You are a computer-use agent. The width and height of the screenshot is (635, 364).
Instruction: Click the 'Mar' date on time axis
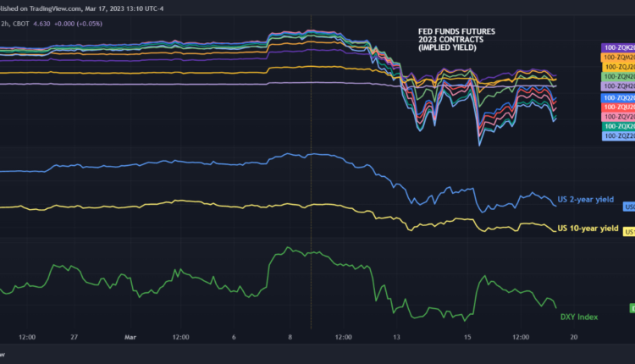(x=130, y=336)
